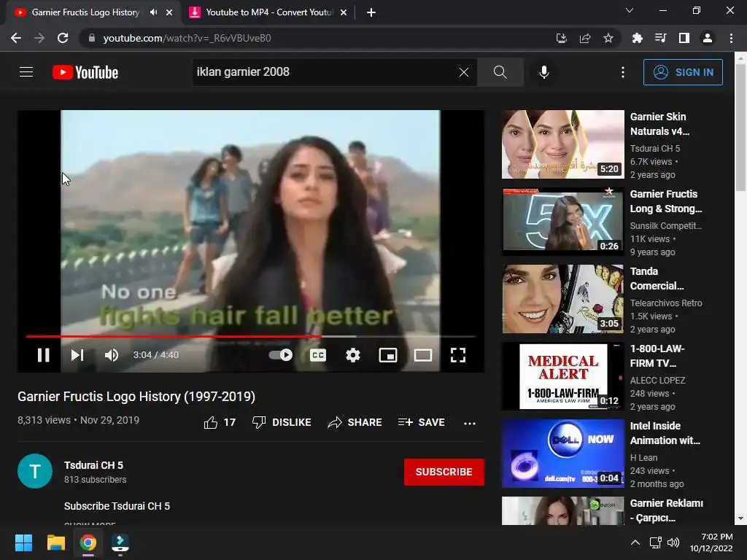Mute the tab via speaker icon

point(153,12)
